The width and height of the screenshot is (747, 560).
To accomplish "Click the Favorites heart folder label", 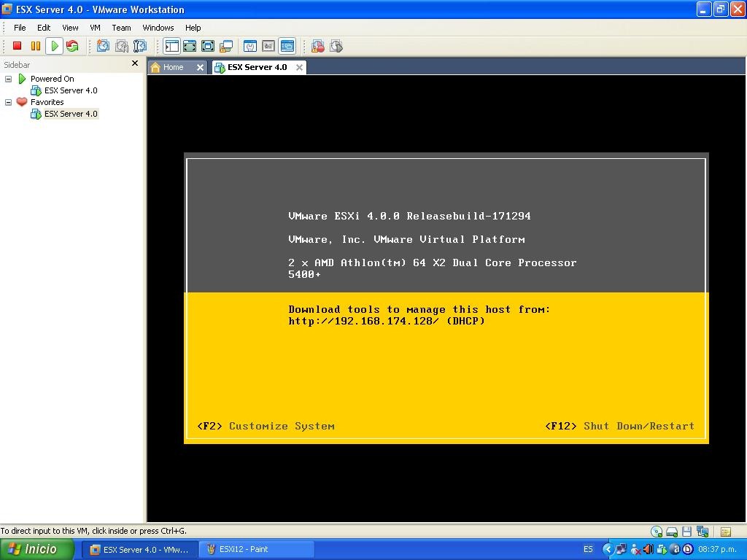I will [47, 102].
